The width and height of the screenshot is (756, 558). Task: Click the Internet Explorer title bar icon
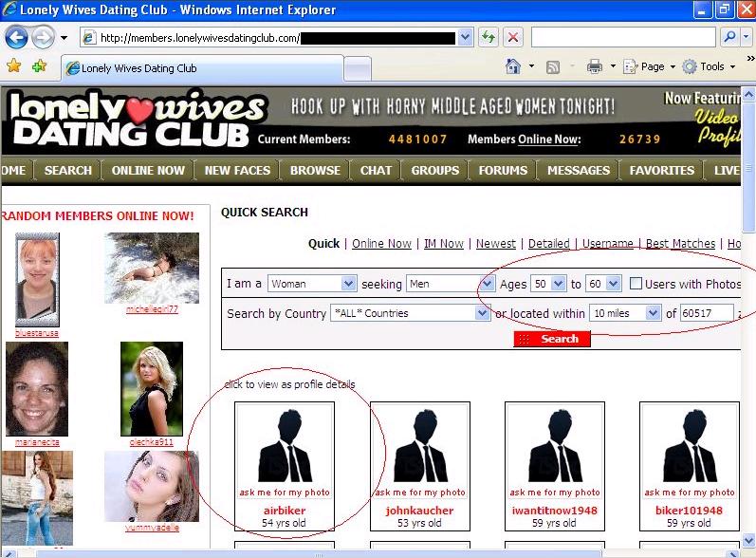point(9,9)
